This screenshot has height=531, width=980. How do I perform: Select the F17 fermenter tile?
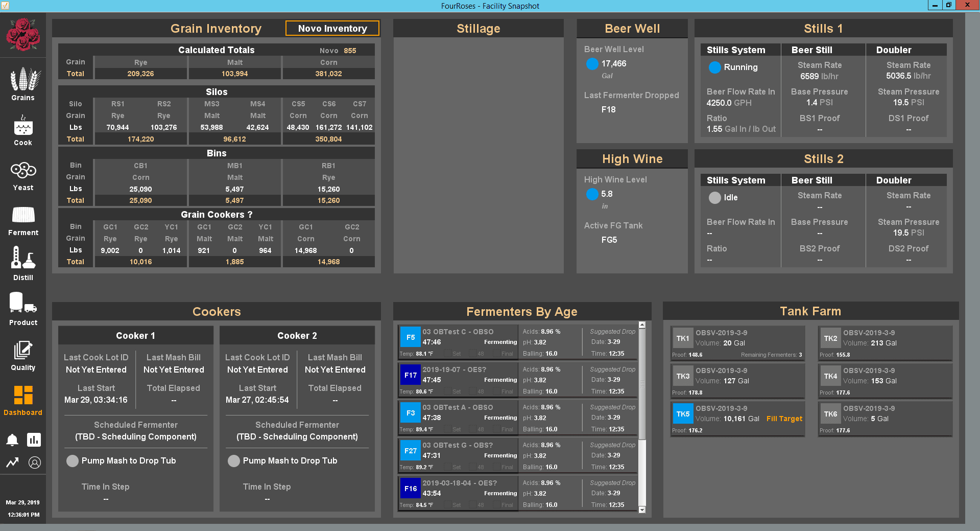tap(411, 375)
